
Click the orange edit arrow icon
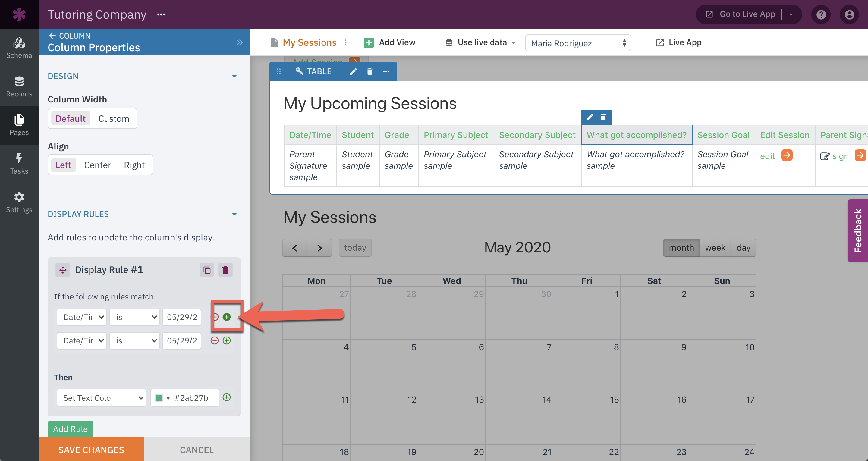point(787,155)
